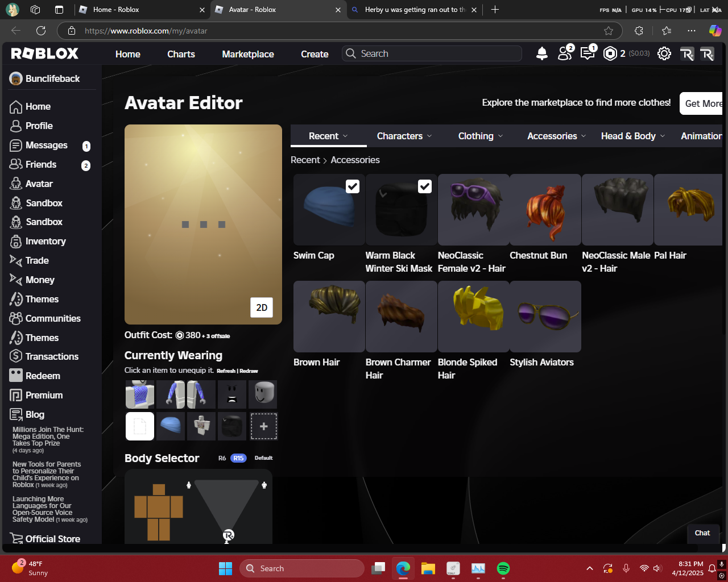Click the Trade icon in sidebar
The height and width of the screenshot is (582, 728).
16,261
